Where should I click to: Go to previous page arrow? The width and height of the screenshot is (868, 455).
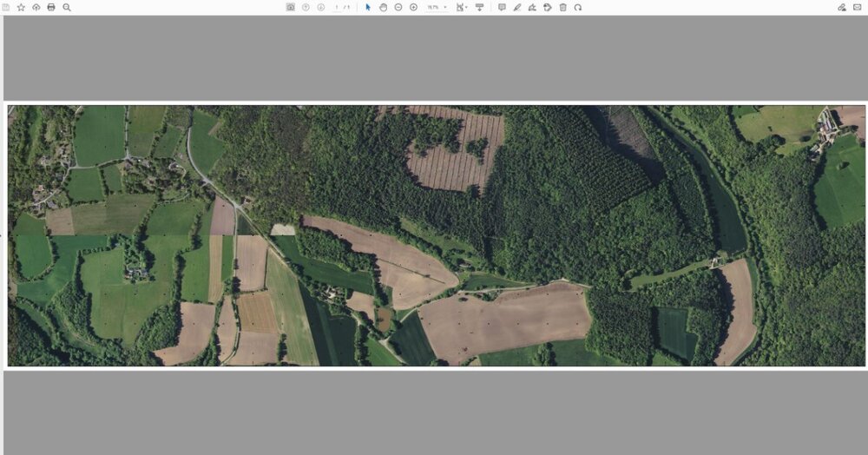pos(306,7)
